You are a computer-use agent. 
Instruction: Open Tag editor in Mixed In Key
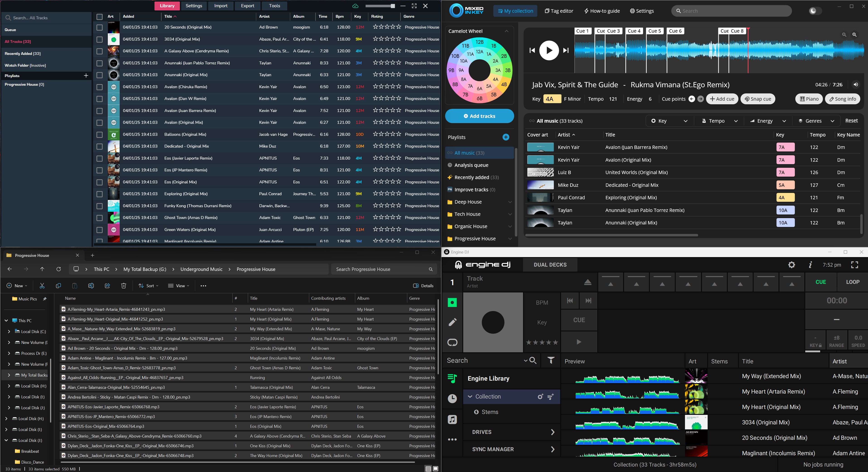559,11
